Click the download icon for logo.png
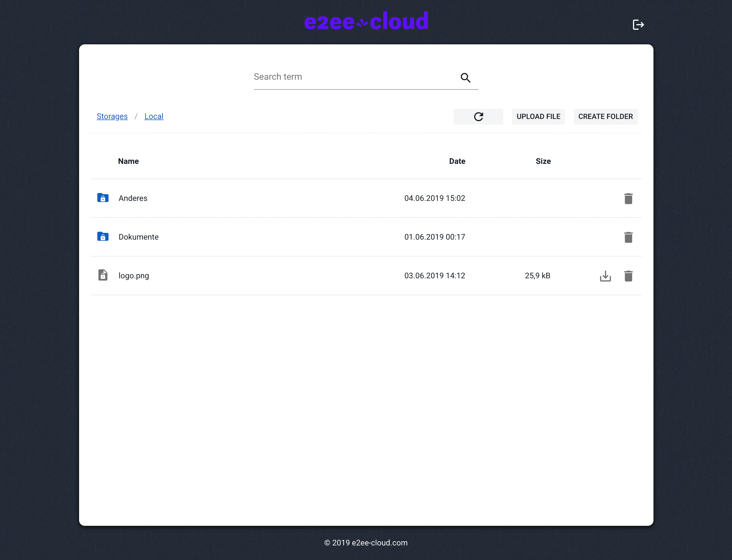This screenshot has height=560, width=732. [605, 275]
